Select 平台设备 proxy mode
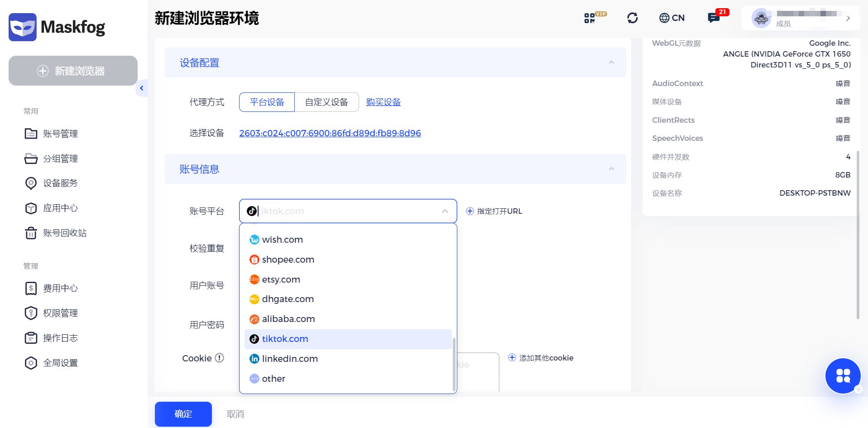Image resolution: width=868 pixels, height=428 pixels. pyautogui.click(x=267, y=102)
